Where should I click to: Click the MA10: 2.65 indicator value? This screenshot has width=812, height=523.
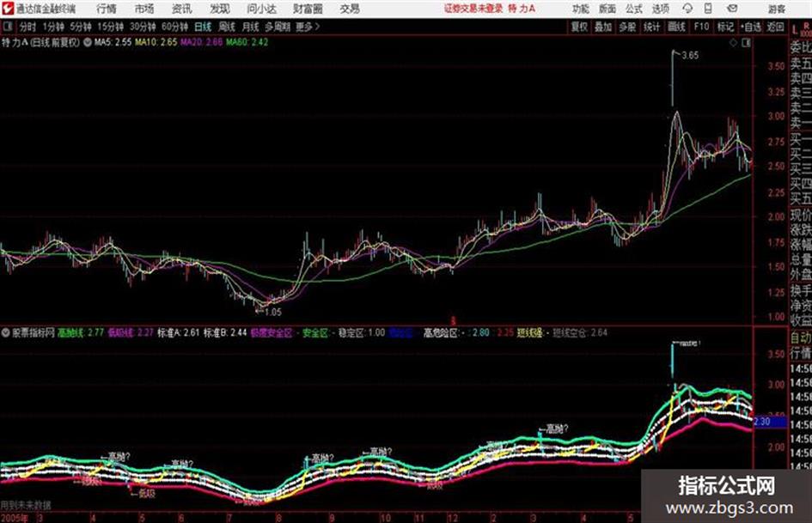pos(156,42)
